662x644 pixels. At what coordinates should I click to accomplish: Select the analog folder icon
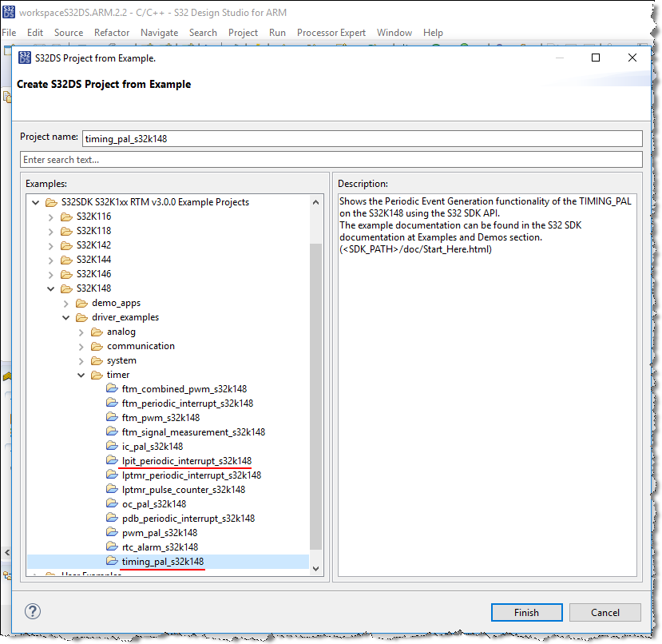[x=97, y=332]
